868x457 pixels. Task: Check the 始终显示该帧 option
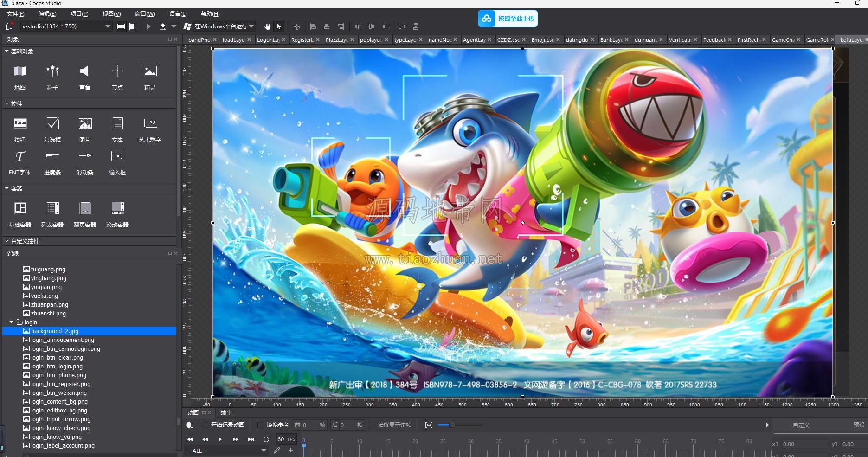coord(372,425)
